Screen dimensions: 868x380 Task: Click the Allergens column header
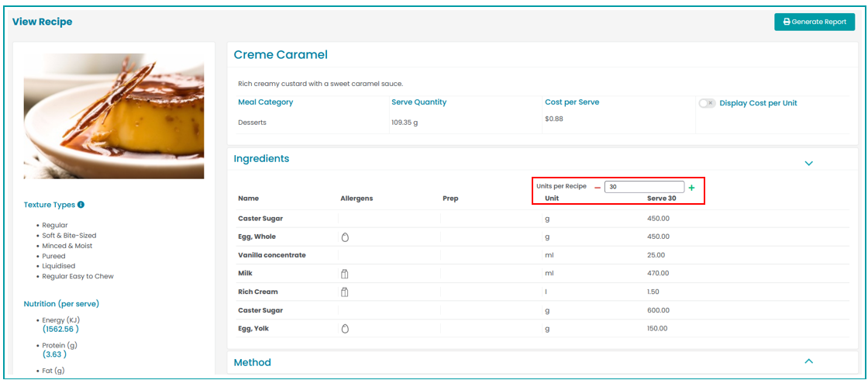[356, 199]
